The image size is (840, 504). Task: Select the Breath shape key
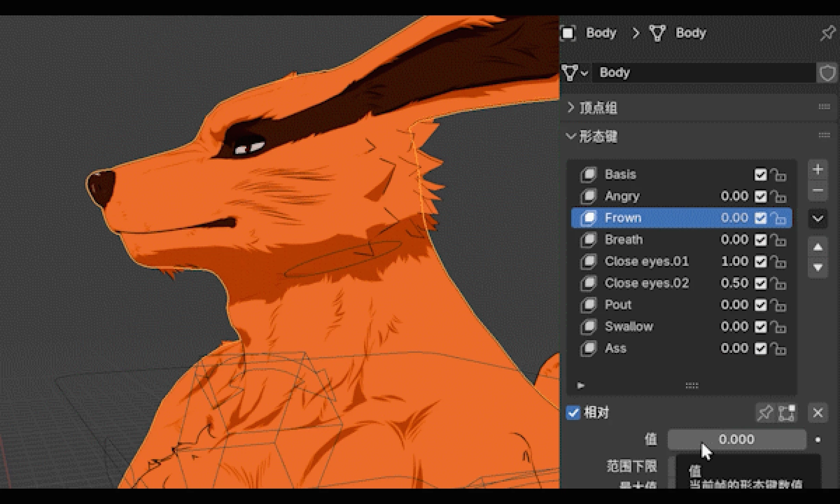point(681,240)
